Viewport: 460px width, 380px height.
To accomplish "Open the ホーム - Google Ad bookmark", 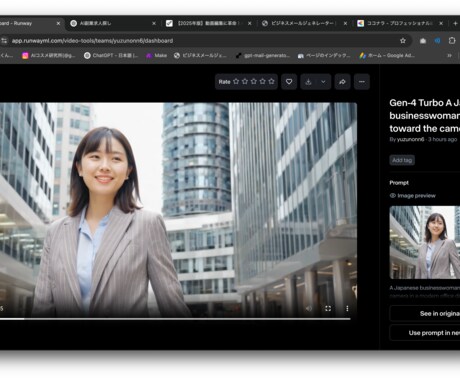I will pos(387,55).
